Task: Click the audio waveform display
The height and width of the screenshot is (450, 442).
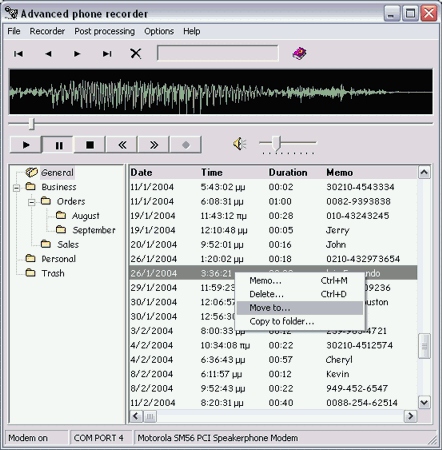Action: click(221, 92)
